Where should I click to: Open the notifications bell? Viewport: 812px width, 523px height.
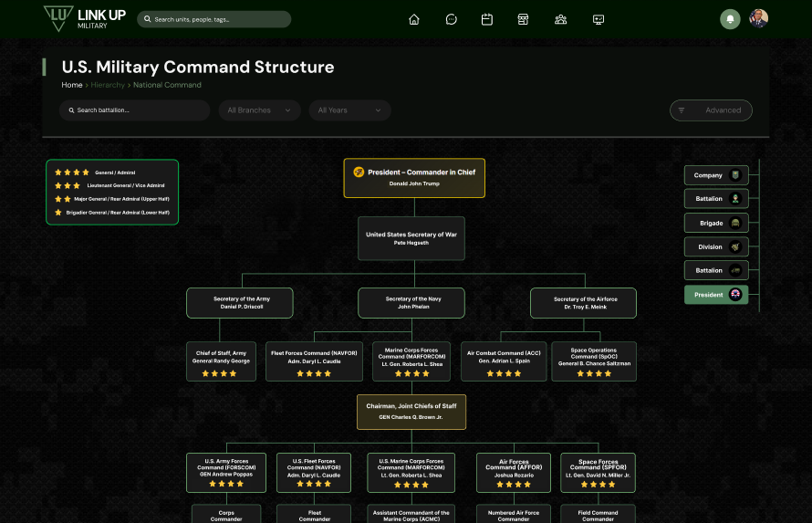[730, 19]
